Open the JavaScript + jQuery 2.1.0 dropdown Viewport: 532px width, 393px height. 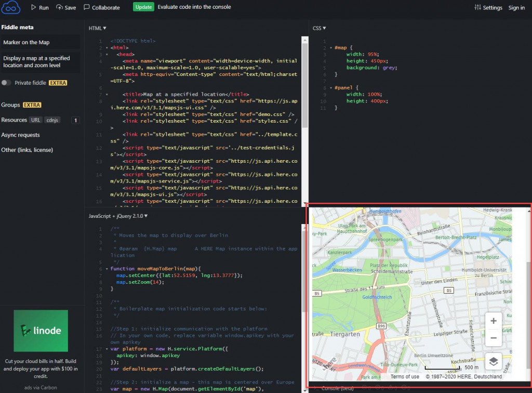pos(118,216)
